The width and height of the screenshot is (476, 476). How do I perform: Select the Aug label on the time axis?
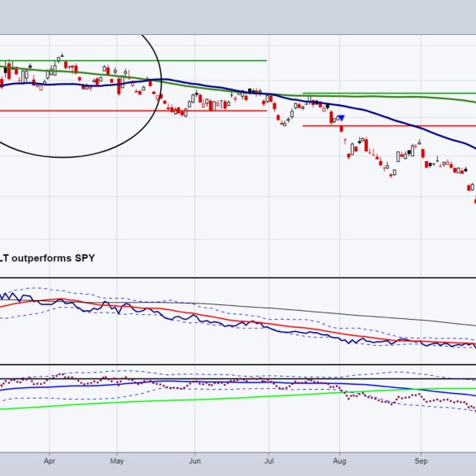coord(339,461)
